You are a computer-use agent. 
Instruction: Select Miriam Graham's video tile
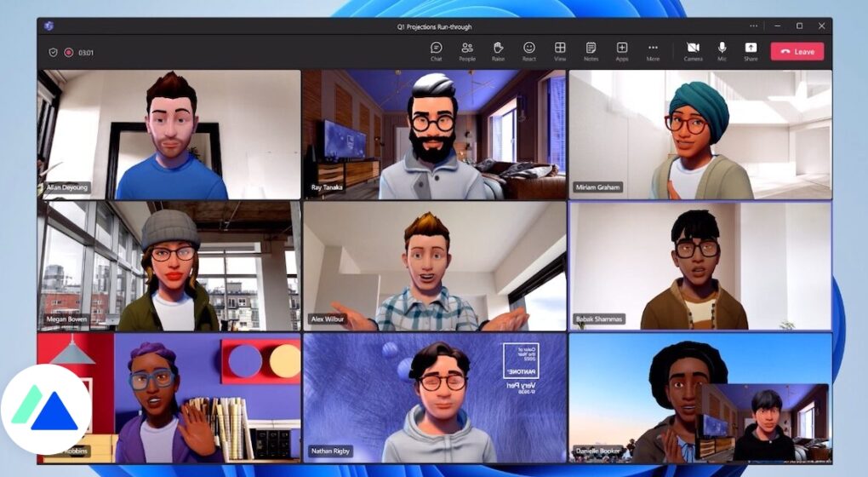tap(700, 135)
